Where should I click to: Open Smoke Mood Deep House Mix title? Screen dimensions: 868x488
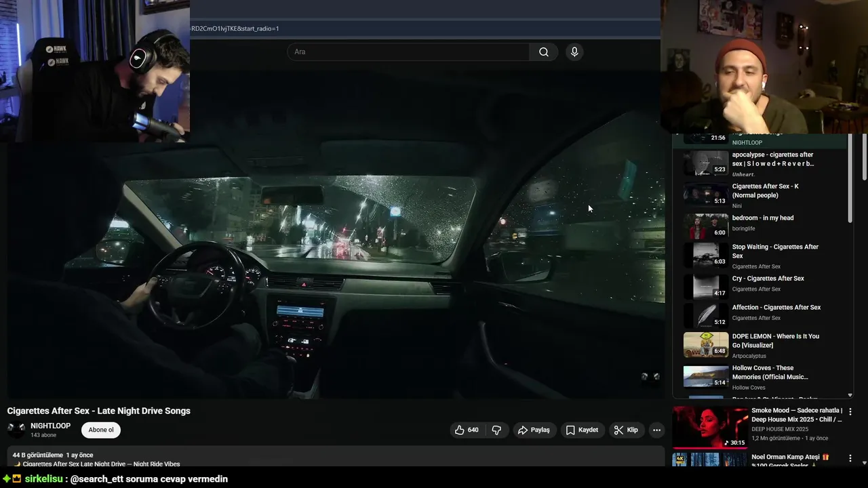[797, 415]
